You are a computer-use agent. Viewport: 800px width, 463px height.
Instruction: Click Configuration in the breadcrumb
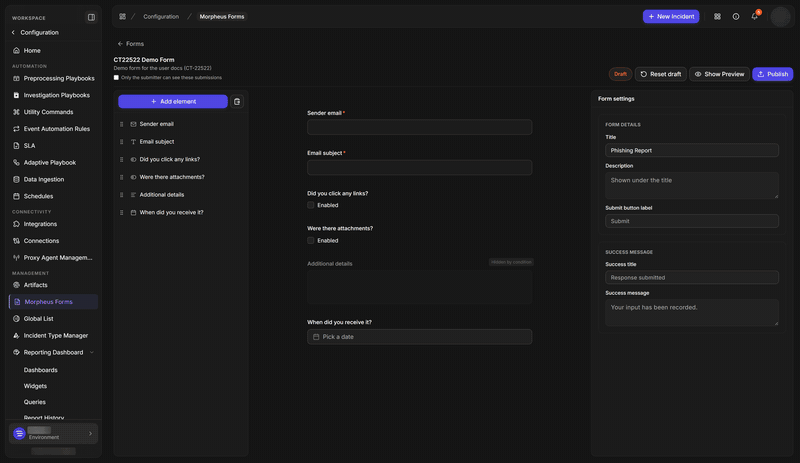pos(161,17)
